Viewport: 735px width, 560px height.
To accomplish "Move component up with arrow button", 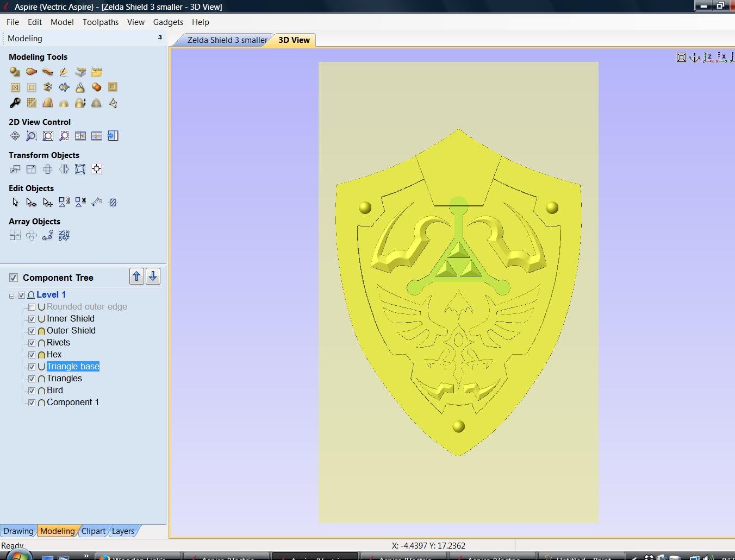I will tap(136, 276).
